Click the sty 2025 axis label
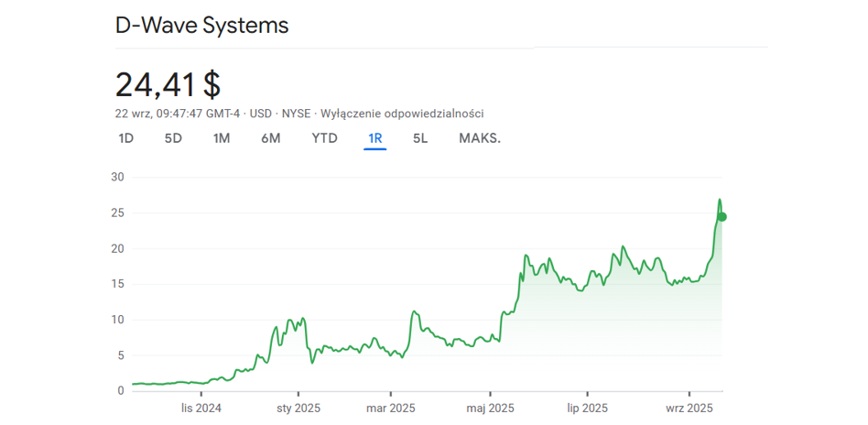Screen dimensions: 868x425 click(298, 409)
